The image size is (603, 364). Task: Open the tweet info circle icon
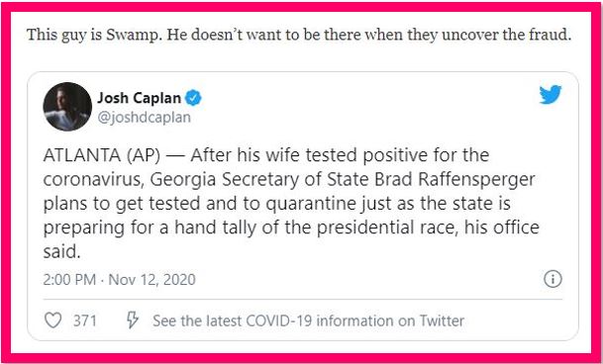[553, 279]
